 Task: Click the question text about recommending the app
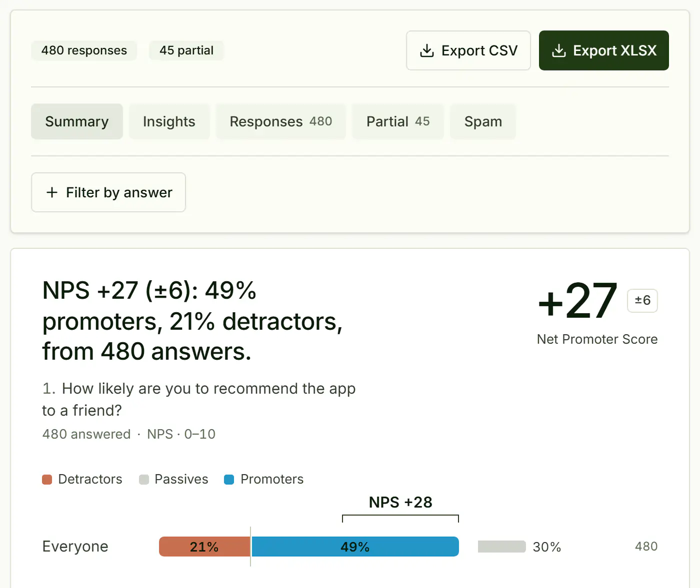[199, 399]
